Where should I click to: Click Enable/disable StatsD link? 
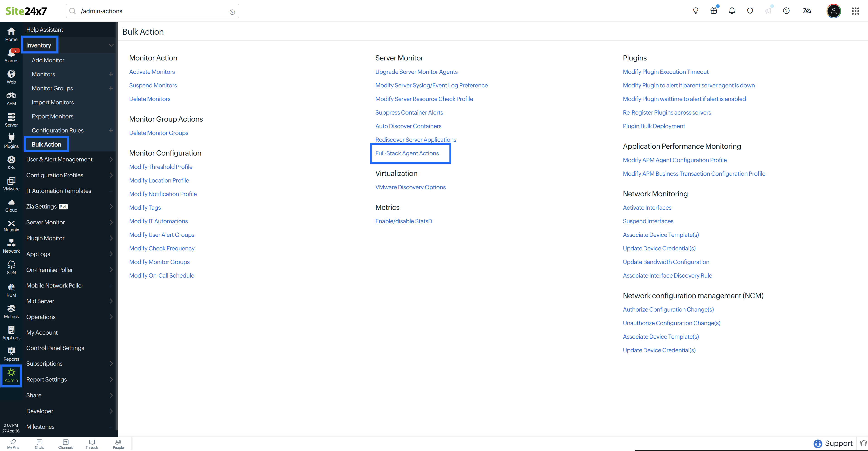[x=403, y=221]
